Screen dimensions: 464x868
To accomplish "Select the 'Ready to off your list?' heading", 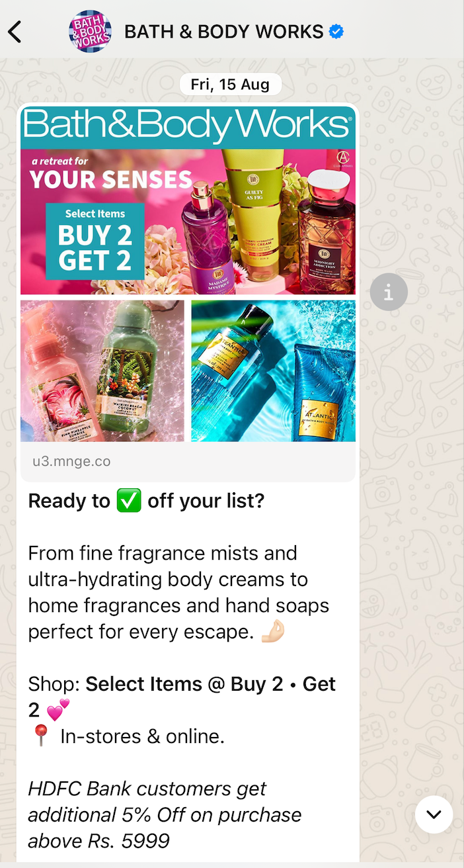I will 146,501.
